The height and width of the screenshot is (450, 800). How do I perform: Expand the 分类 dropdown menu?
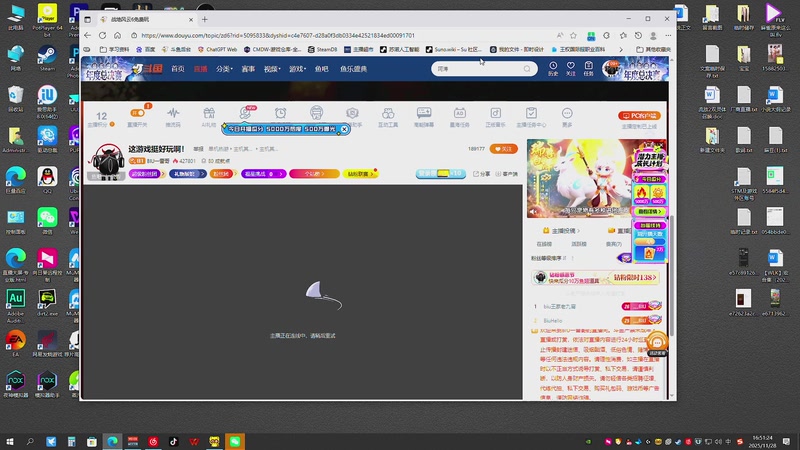point(224,69)
